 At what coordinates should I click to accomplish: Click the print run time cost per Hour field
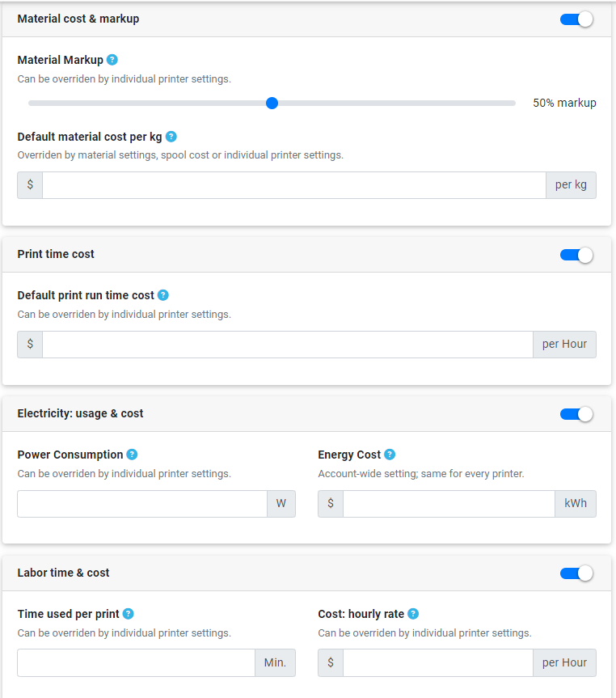[x=288, y=345]
